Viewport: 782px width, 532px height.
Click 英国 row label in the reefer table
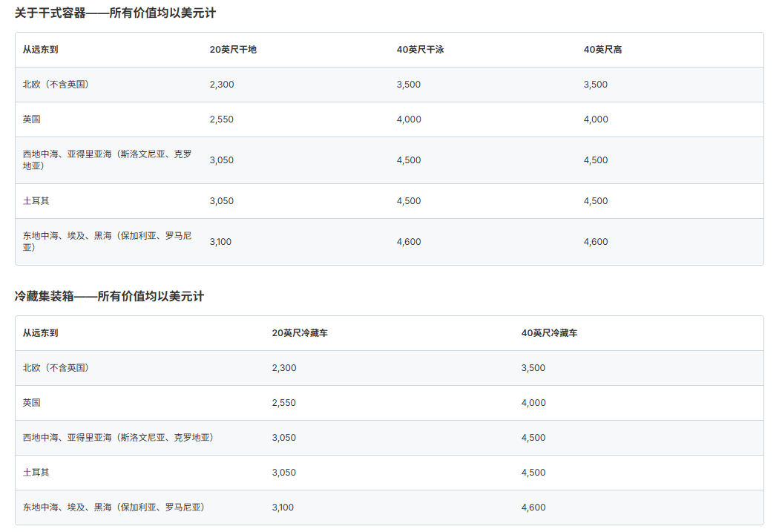click(31, 403)
